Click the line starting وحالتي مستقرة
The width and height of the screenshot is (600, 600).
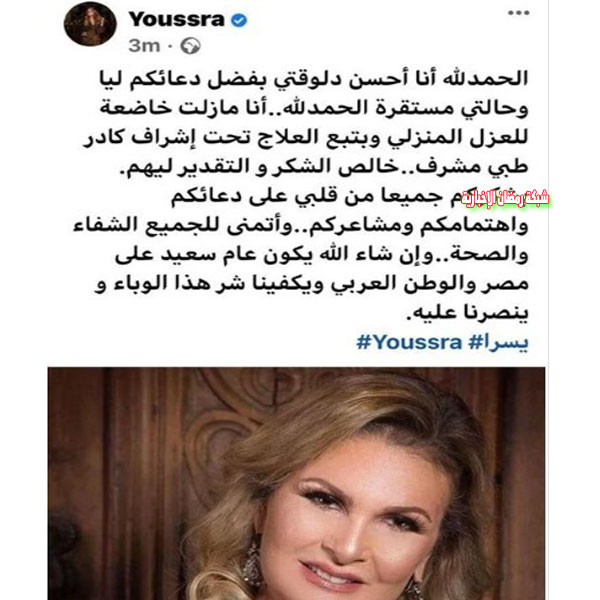[x=314, y=109]
